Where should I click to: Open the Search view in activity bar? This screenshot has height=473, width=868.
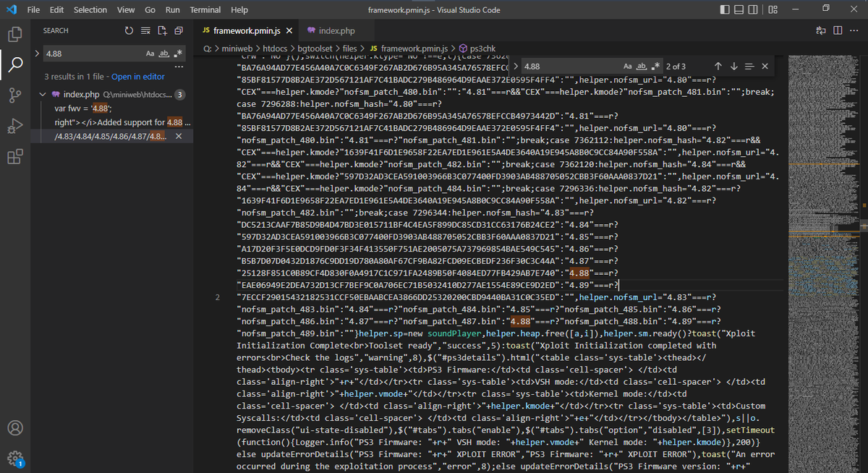pos(15,65)
